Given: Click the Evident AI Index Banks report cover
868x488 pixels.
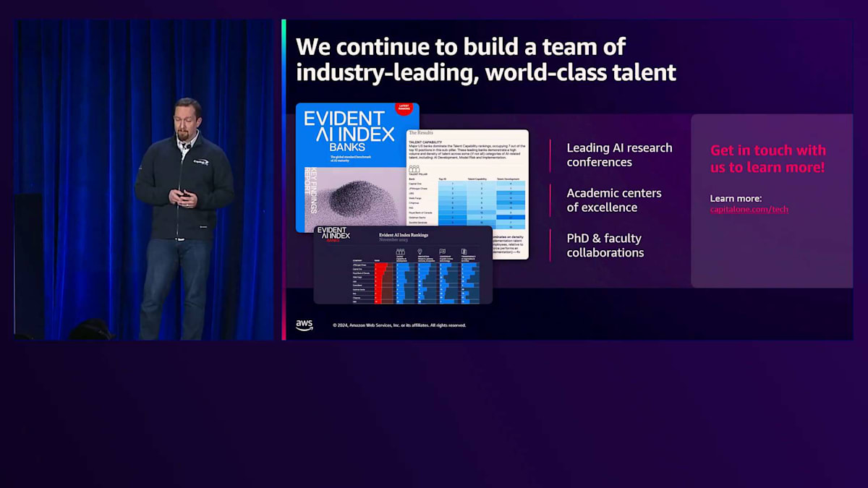Looking at the screenshot, I should [x=357, y=168].
